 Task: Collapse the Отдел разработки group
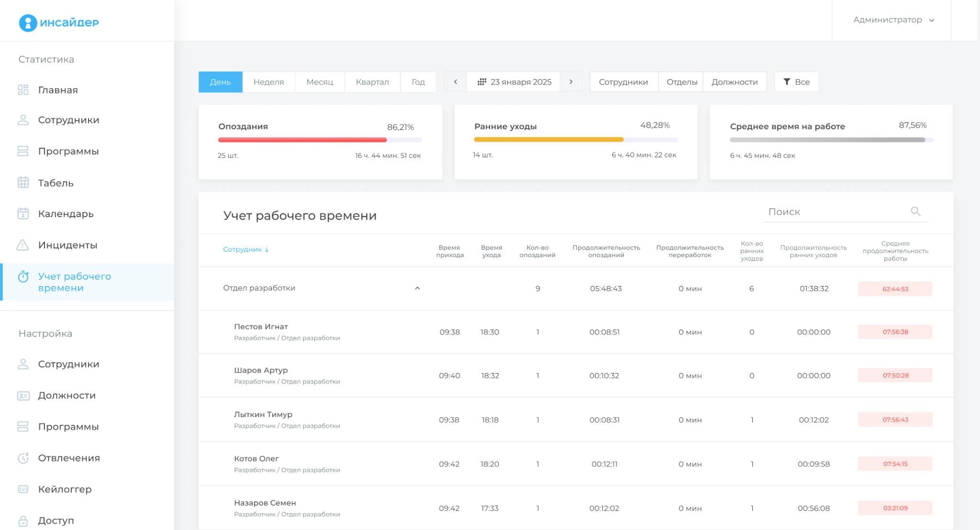click(x=417, y=288)
